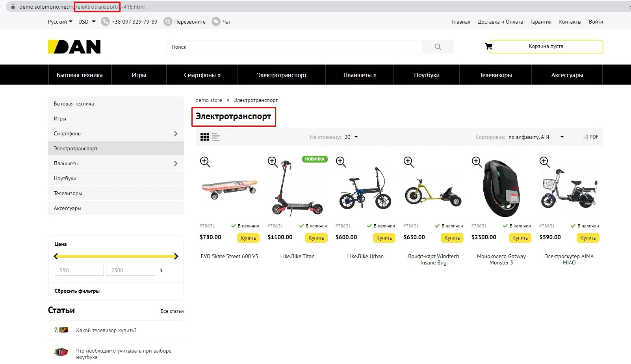Toggle availability checkmark on Электроскутер AIMA MIAO
The height and width of the screenshot is (364, 631).
click(573, 226)
